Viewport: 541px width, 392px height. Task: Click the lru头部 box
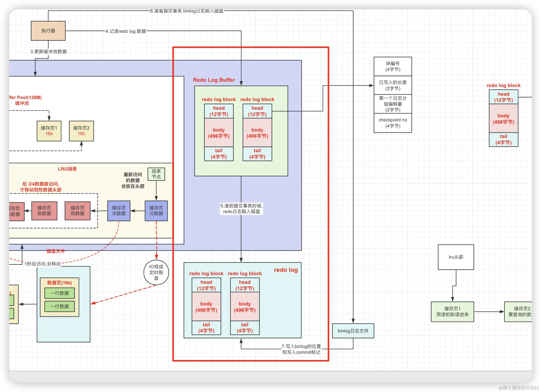coord(456,257)
